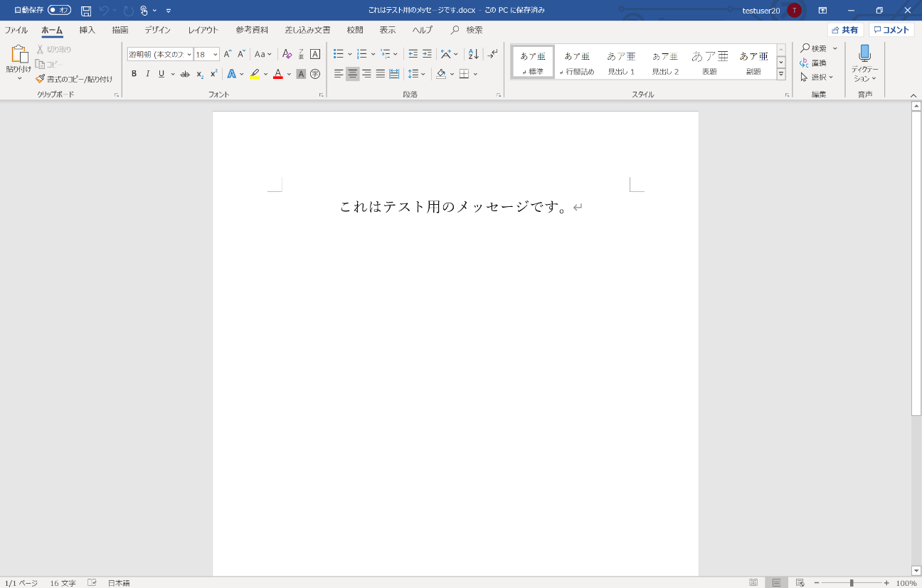
Task: Open the borders dropdown arrow
Action: [x=475, y=74]
